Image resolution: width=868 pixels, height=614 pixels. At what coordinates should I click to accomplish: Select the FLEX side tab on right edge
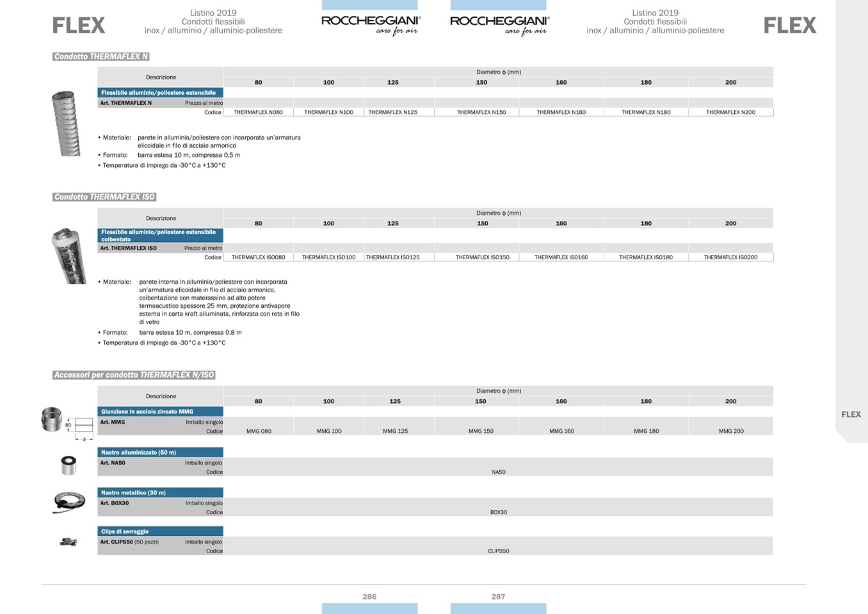[851, 414]
